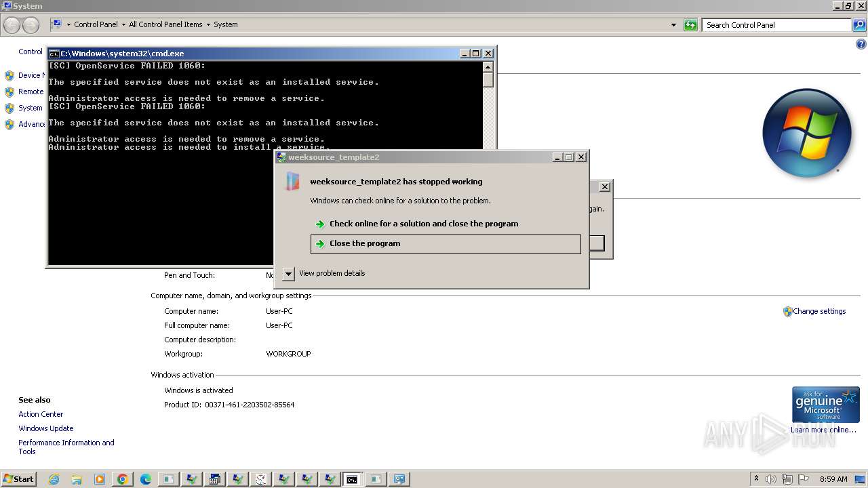Click the User-PC computer name value

(279, 311)
